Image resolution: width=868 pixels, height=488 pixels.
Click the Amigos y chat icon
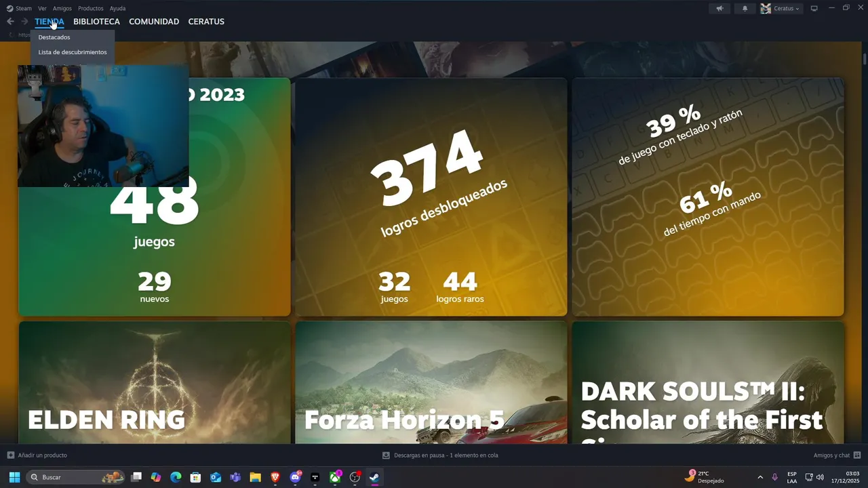[x=857, y=455]
